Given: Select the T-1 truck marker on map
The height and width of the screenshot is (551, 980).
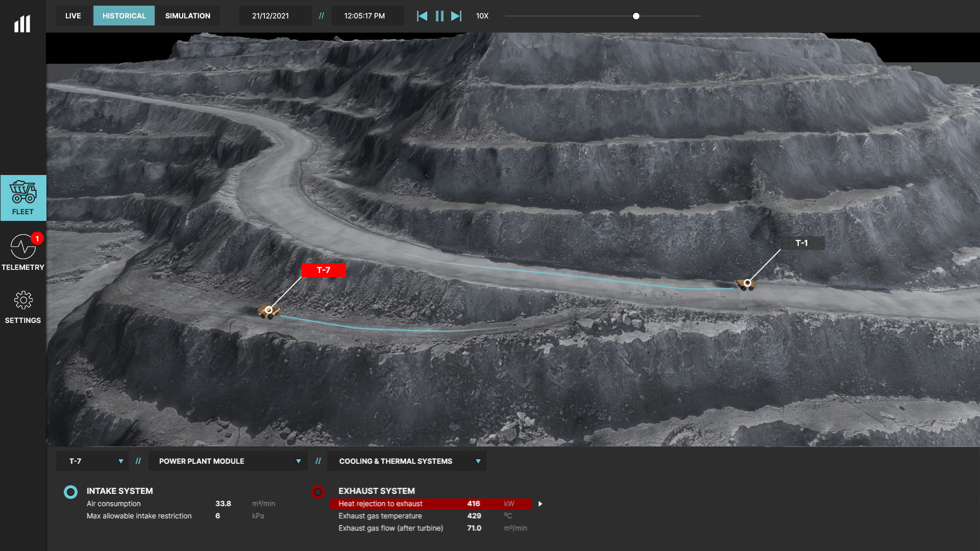Looking at the screenshot, I should pos(747,283).
